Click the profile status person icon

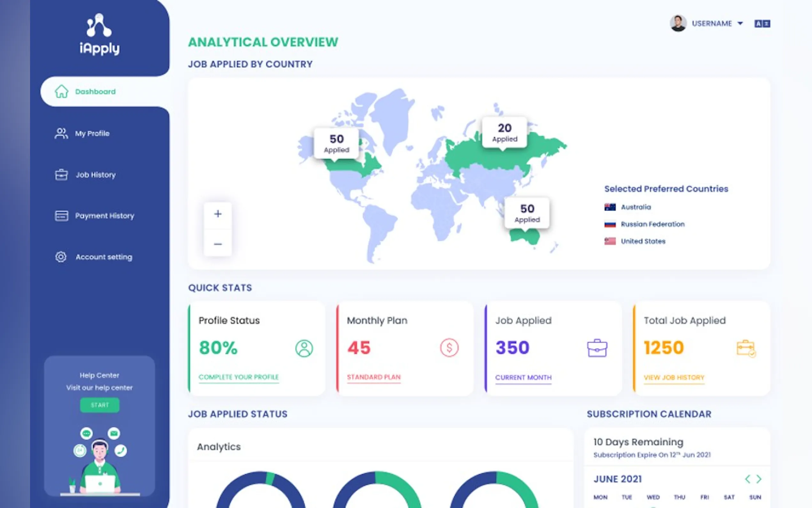(304, 348)
